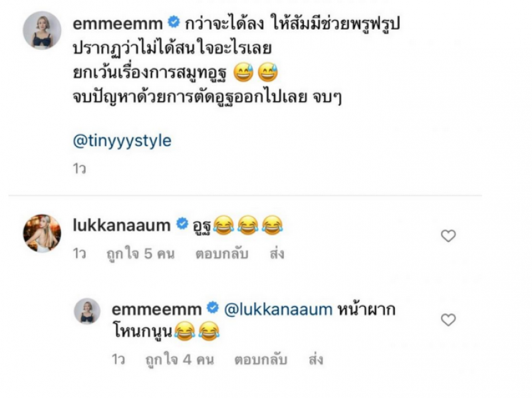
Task: Send emmeemm's reply using ส่ง
Action: pyautogui.click(x=316, y=359)
